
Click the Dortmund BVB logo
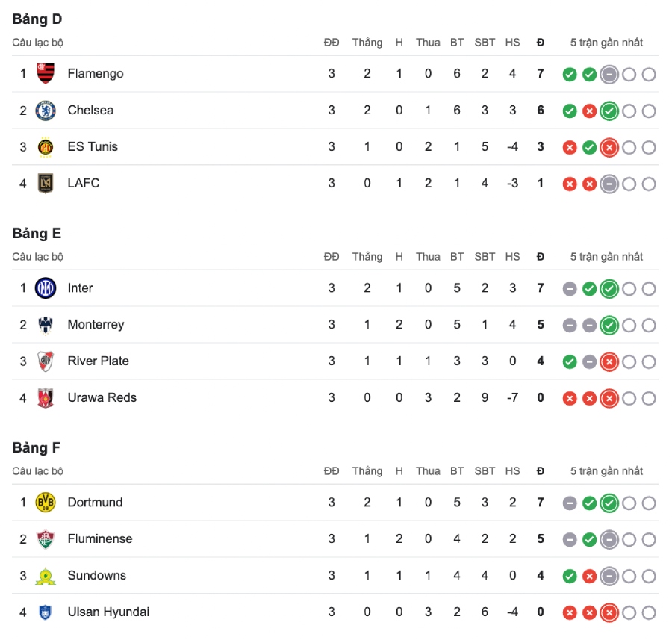click(46, 502)
